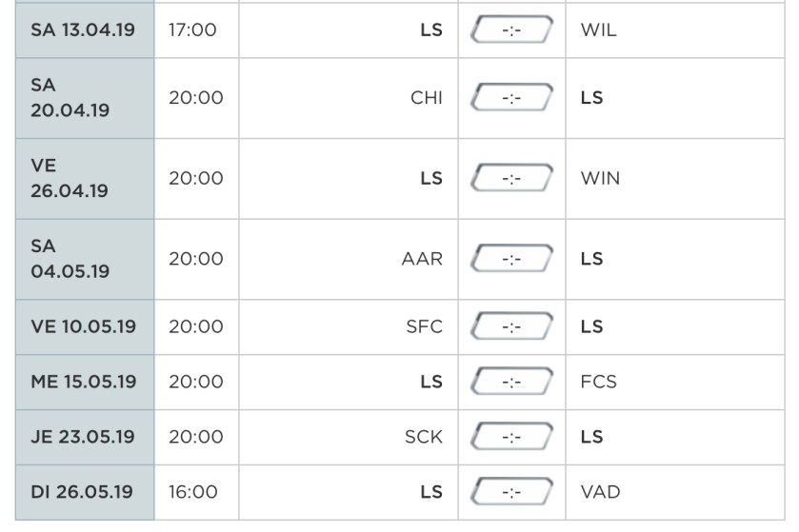Click the VAD team name
Image resolution: width=799 pixels, height=532 pixels.
[600, 492]
